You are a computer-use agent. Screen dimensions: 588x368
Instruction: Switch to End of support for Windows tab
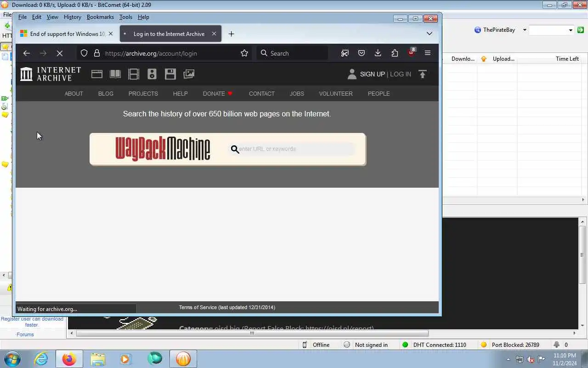click(x=67, y=34)
